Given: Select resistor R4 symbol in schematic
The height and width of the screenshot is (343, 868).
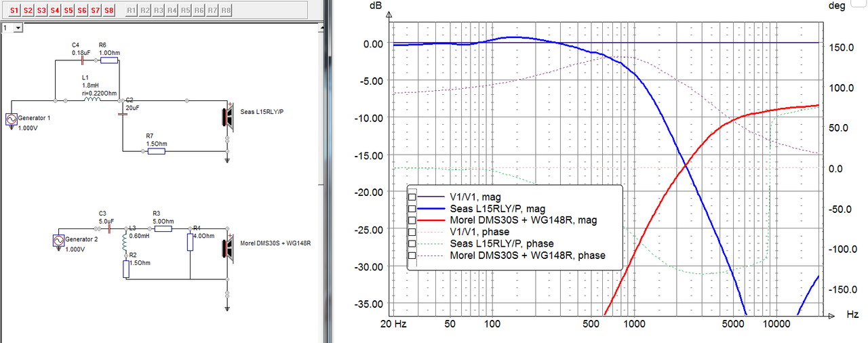Looking at the screenshot, I should click(x=191, y=242).
